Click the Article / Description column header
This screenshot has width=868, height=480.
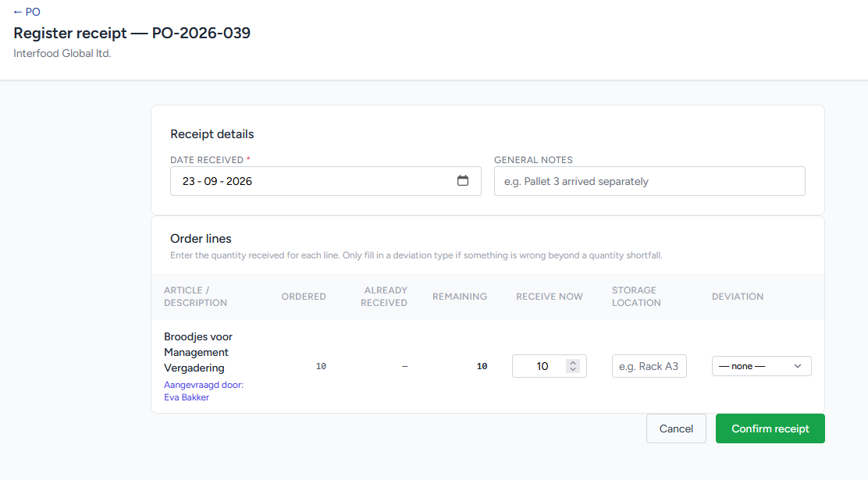click(x=195, y=296)
